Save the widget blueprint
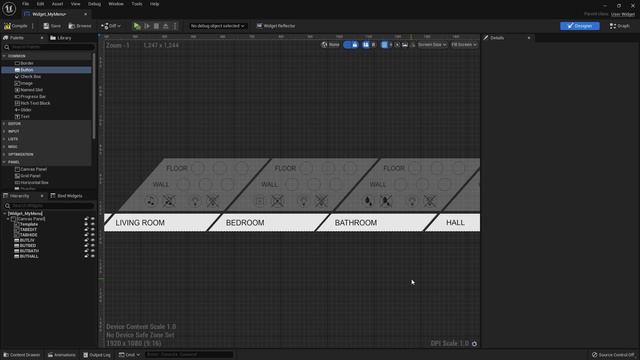Image resolution: width=640 pixels, height=360 pixels. point(52,26)
